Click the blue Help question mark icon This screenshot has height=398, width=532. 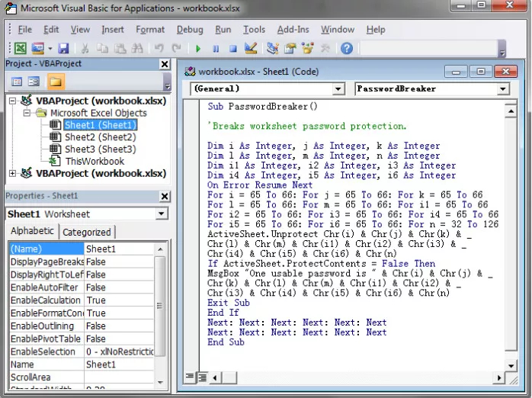(347, 49)
